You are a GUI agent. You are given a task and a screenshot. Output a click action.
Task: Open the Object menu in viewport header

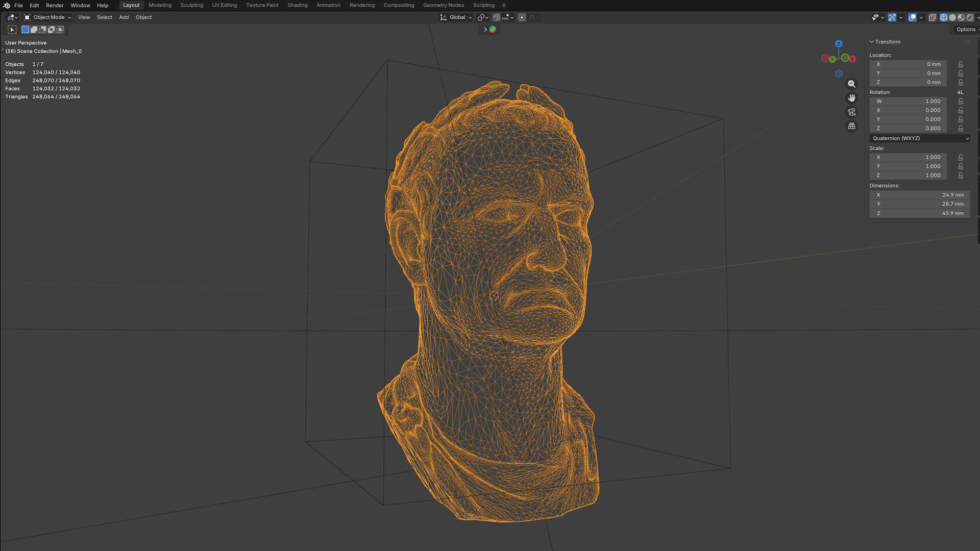143,17
